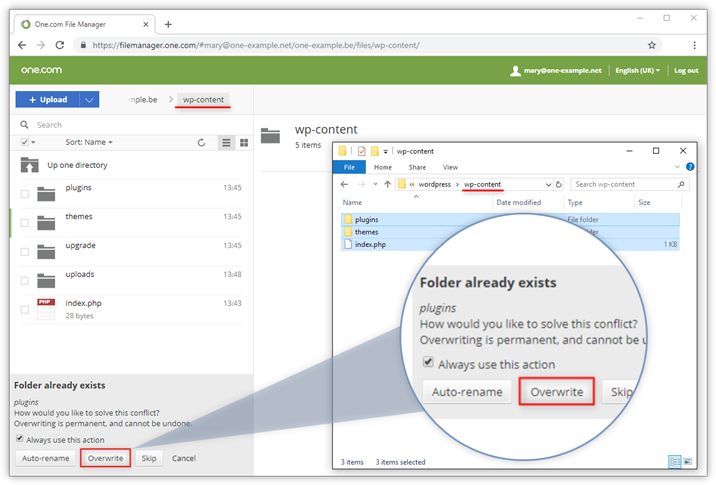
Task: Switch Explorer to large icons view
Action: pyautogui.click(x=688, y=461)
